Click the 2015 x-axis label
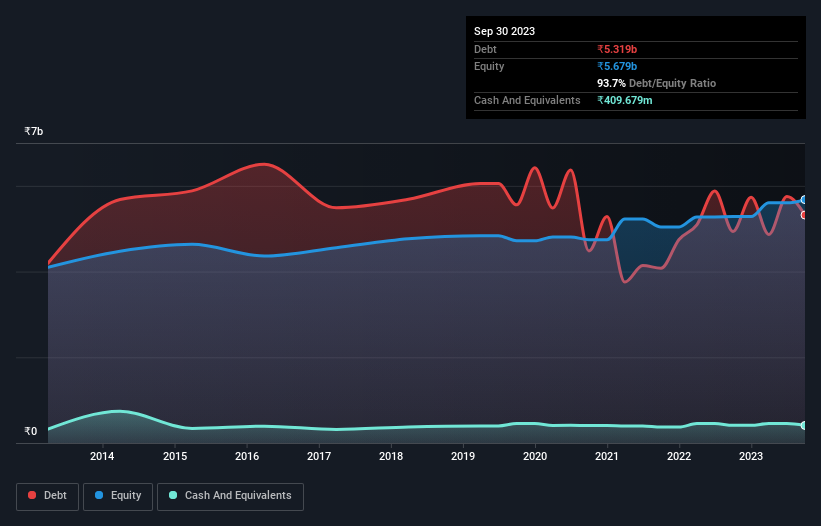821x526 pixels. pyautogui.click(x=175, y=456)
